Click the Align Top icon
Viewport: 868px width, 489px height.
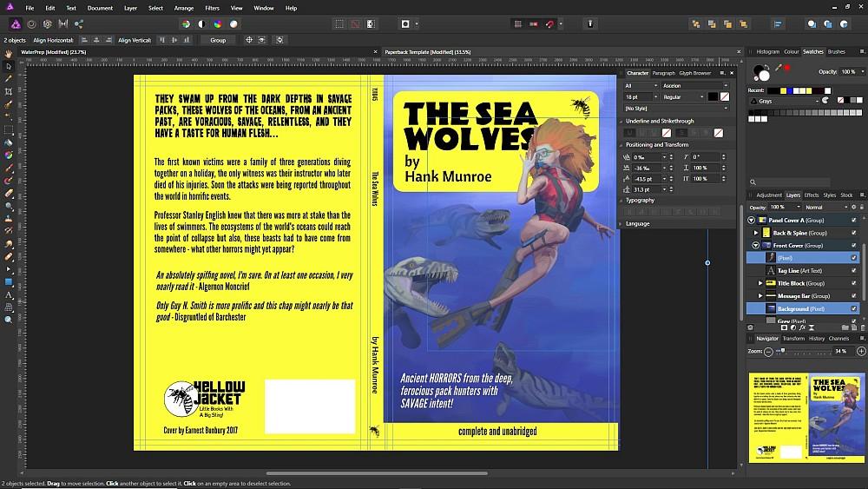pyautogui.click(x=162, y=40)
